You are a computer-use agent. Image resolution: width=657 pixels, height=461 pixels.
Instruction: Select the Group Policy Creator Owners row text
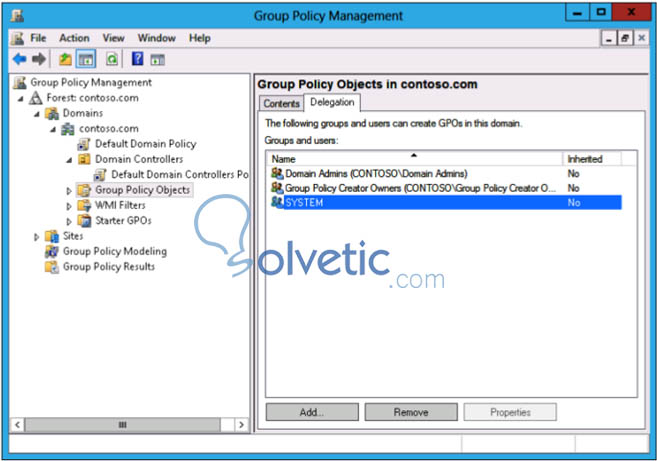(x=420, y=188)
